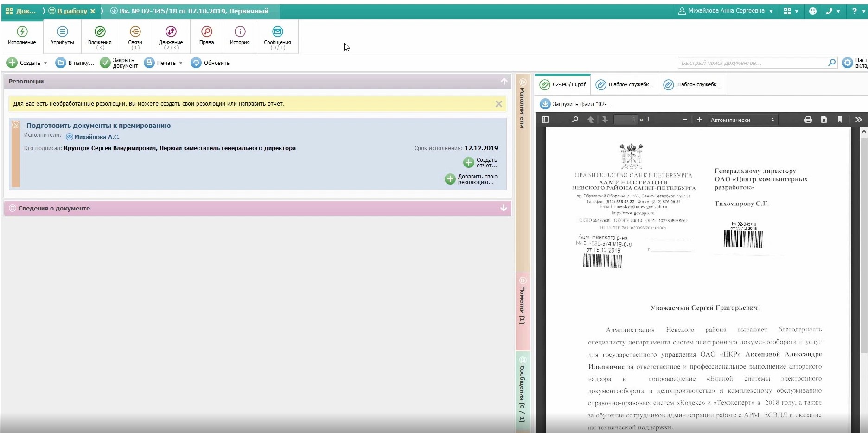Show the Связи (1) tab
Image resolution: width=868 pixels, height=433 pixels.
tap(135, 36)
